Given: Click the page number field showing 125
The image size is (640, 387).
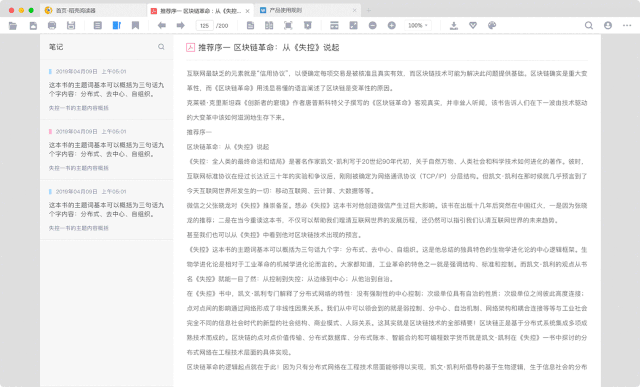Looking at the screenshot, I should point(204,25).
